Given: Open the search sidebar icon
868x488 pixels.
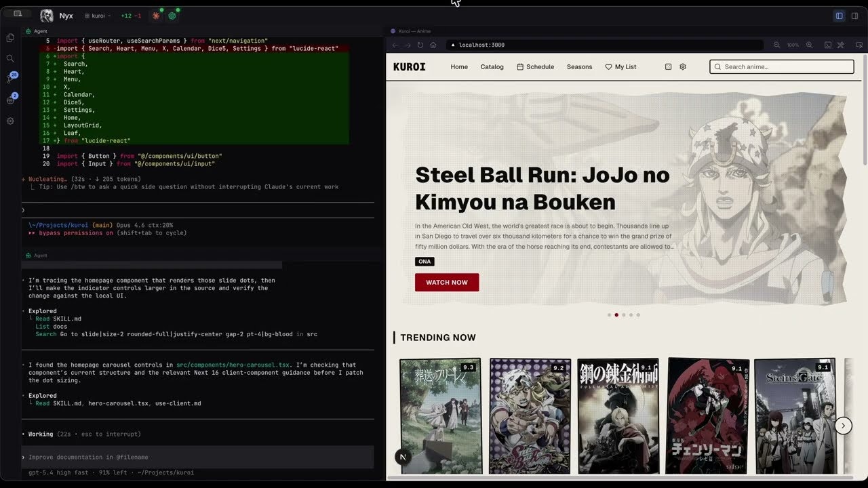Looking at the screenshot, I should click(x=10, y=58).
